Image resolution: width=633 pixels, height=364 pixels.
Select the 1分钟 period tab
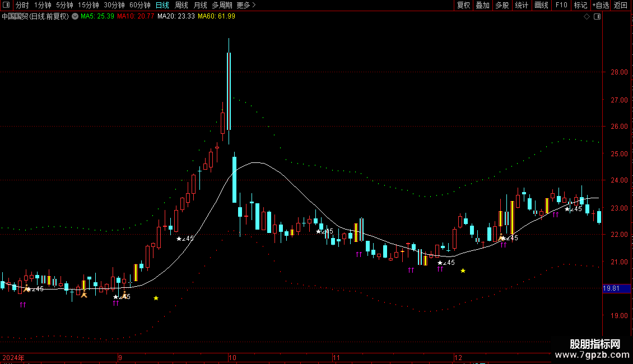(x=43, y=5)
